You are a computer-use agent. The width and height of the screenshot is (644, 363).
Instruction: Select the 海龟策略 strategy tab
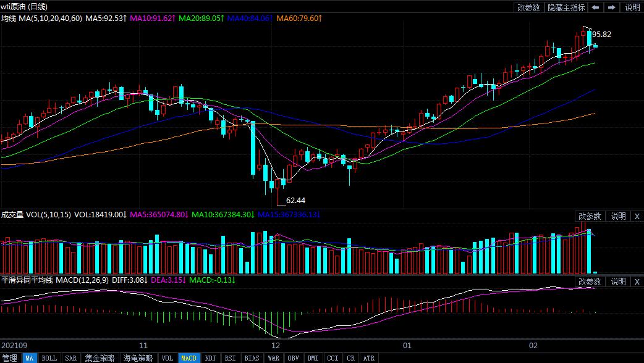point(138,358)
